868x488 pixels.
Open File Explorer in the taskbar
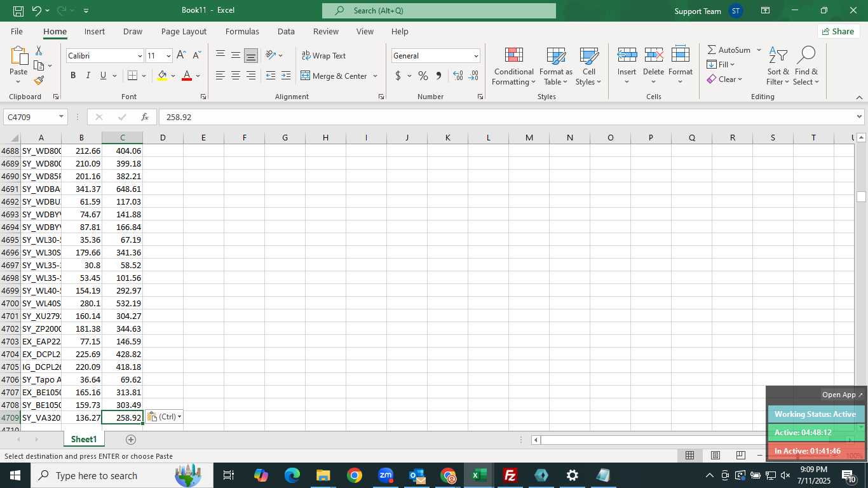coord(323,475)
